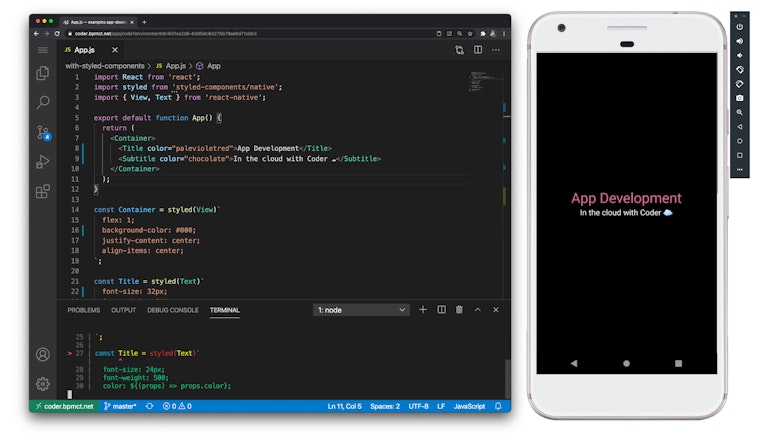
Task: Tap the phone screen Home navigation button
Action: click(x=626, y=364)
